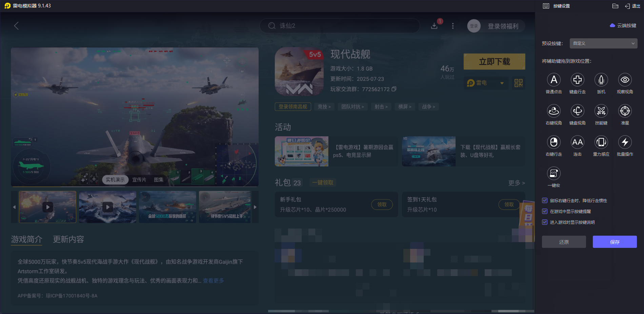
Task: Click 登录领福利 login link
Action: 503,26
